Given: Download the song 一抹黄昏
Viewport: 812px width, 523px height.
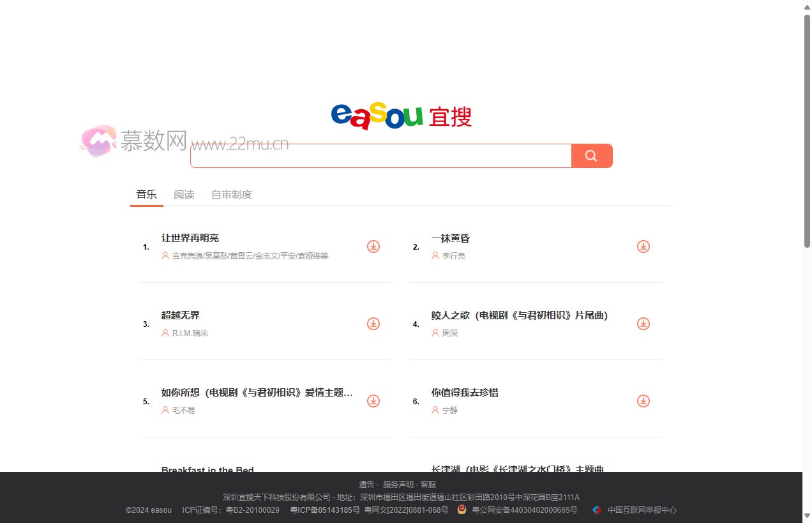Looking at the screenshot, I should pos(643,246).
